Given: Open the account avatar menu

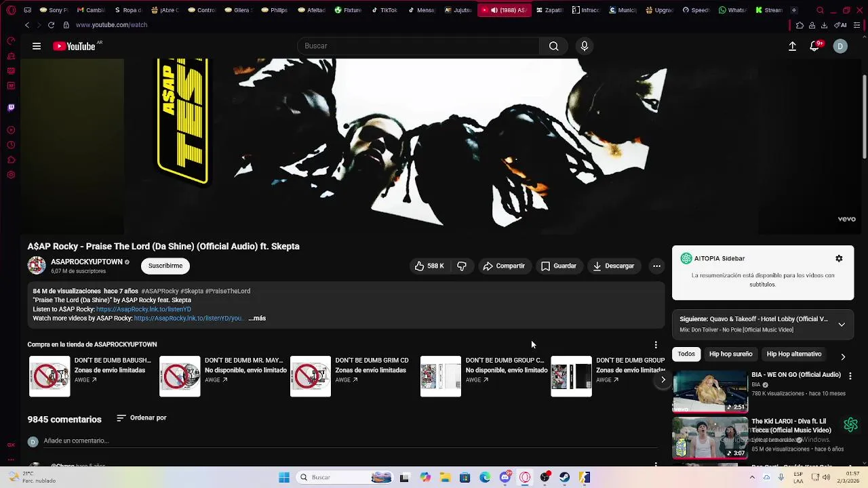Looking at the screenshot, I should (840, 46).
